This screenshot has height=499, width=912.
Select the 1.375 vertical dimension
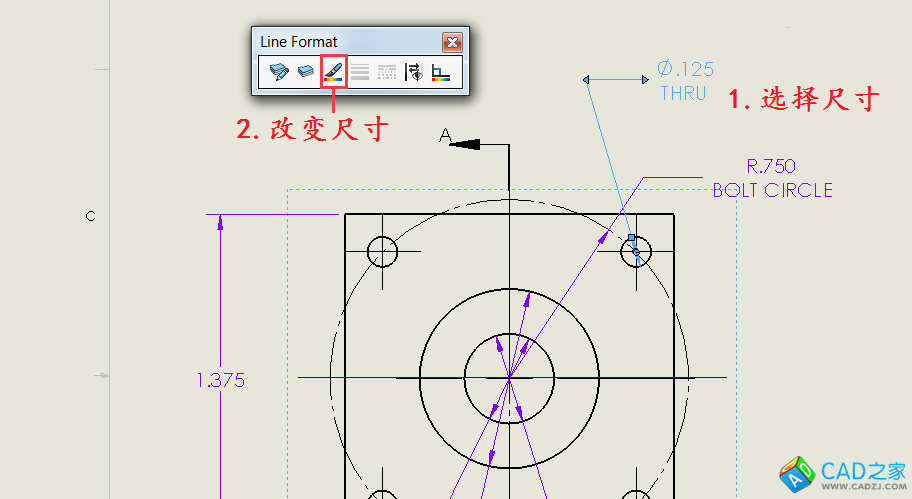point(221,380)
